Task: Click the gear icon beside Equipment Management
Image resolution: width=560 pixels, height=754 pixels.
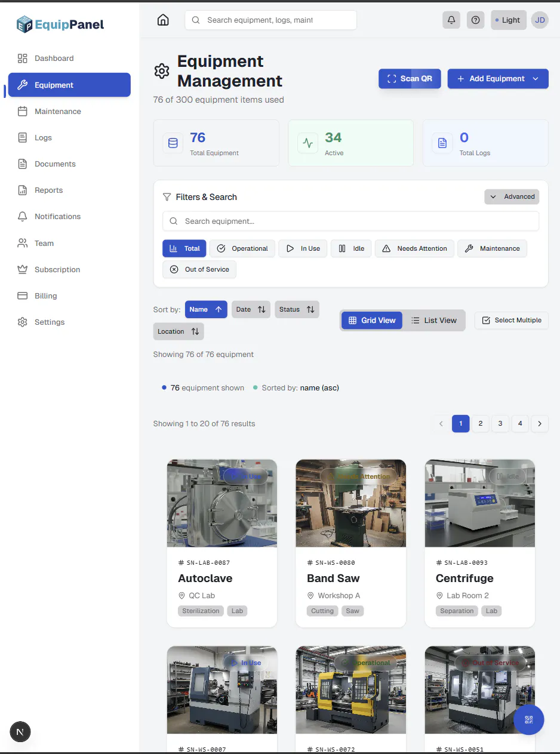Action: click(162, 71)
